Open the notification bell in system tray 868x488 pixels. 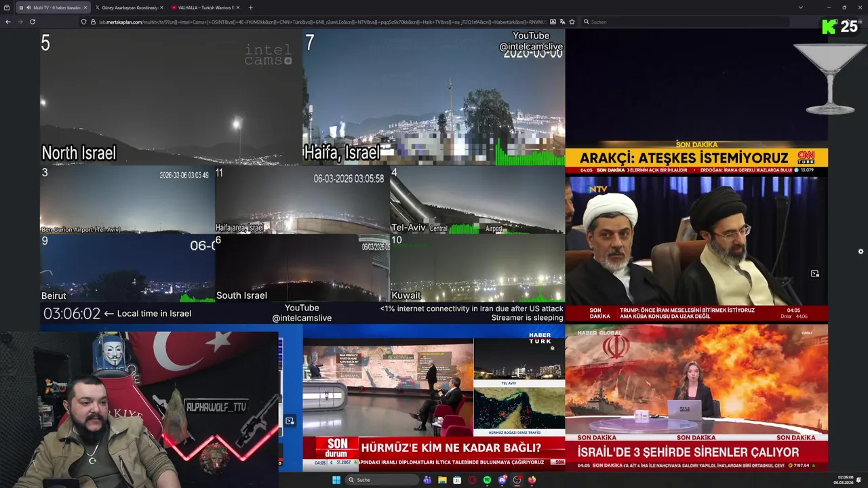coord(860,480)
